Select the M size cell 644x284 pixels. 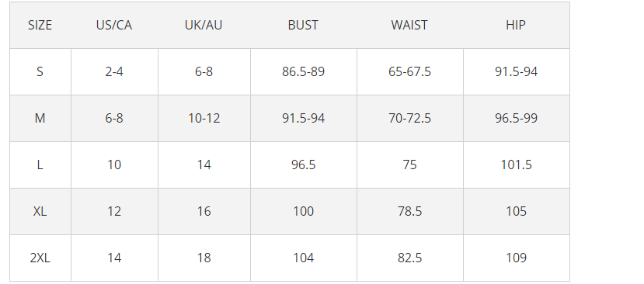pos(40,119)
